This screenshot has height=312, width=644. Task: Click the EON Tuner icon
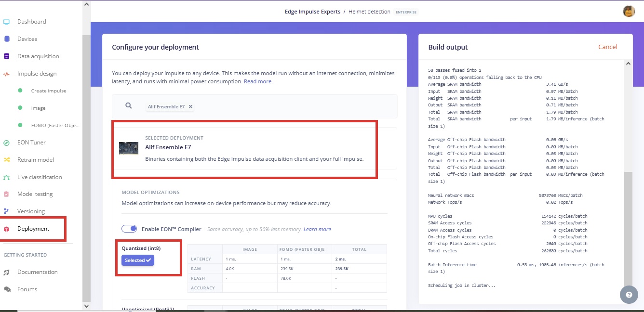6,143
